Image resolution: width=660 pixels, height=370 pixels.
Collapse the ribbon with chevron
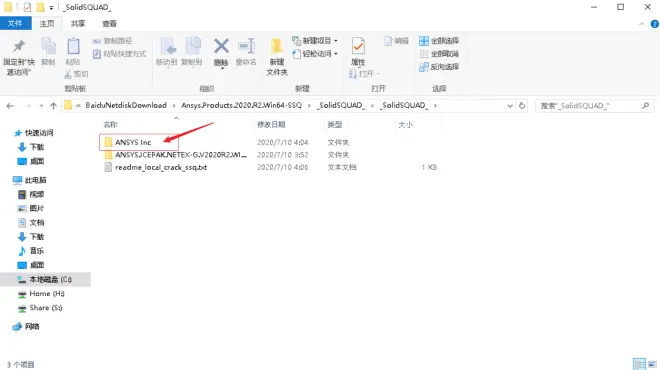[641, 24]
